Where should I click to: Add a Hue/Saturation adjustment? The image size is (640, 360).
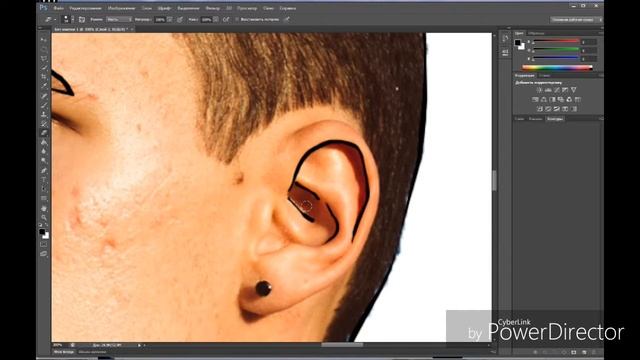pos(535,100)
